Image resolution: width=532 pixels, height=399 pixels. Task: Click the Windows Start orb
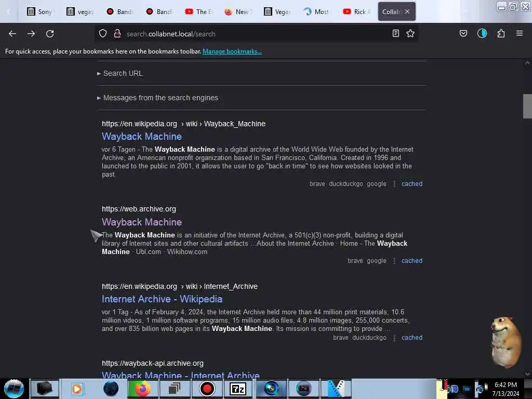[x=14, y=389]
